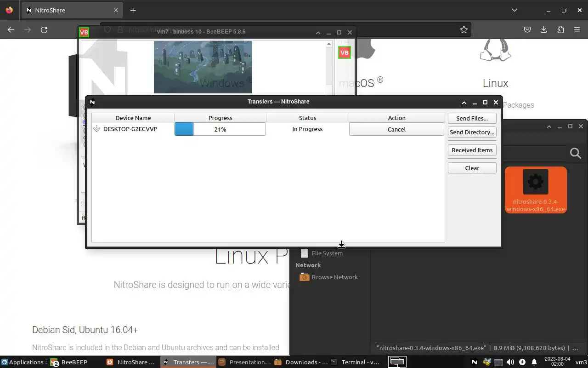Close the NitroShare browser tab
The image size is (588, 368).
[116, 10]
